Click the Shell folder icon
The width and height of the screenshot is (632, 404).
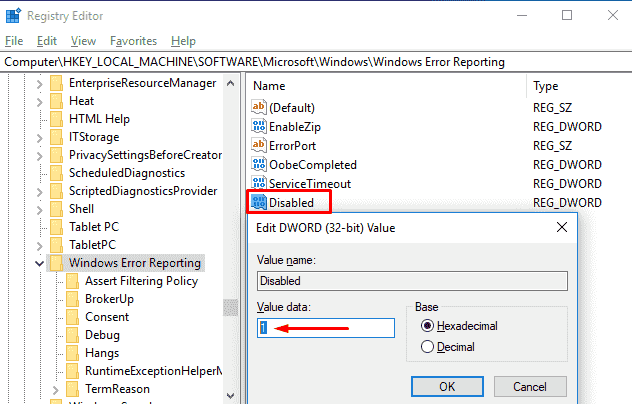56,209
